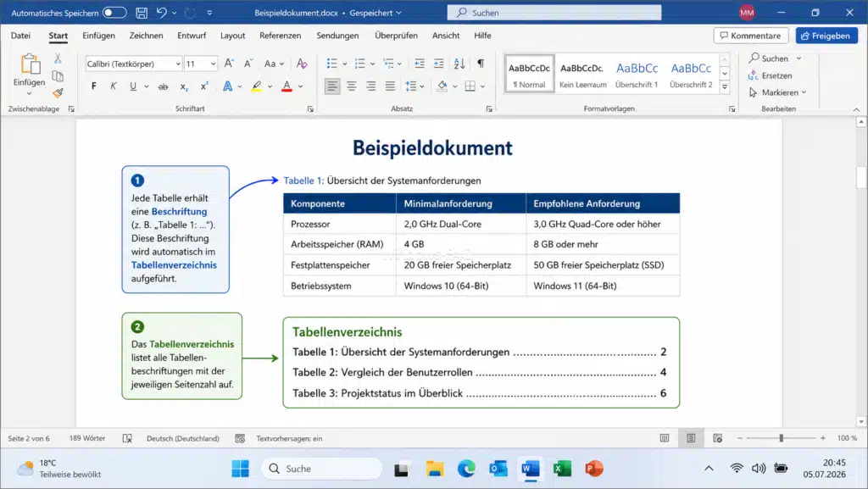Switch to Read Mode view icon
Image resolution: width=868 pixels, height=489 pixels.
tap(665, 438)
